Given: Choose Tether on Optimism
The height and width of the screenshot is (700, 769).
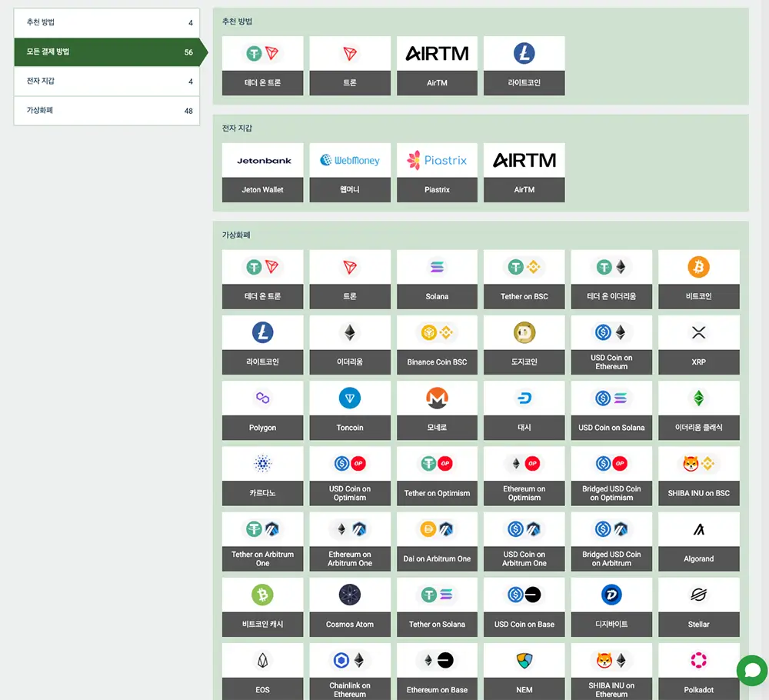Looking at the screenshot, I should (437, 476).
